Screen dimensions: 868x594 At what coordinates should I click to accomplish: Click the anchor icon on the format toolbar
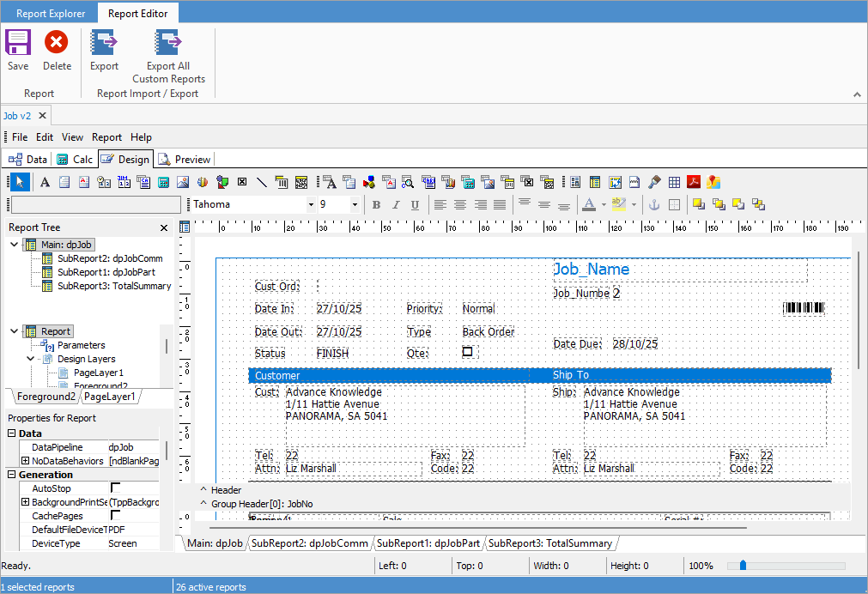pos(654,204)
